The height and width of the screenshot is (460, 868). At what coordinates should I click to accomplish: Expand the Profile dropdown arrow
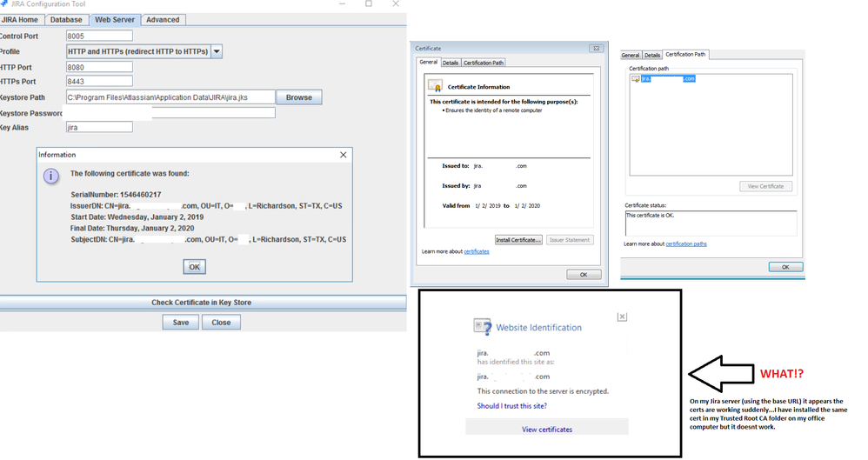[x=217, y=51]
